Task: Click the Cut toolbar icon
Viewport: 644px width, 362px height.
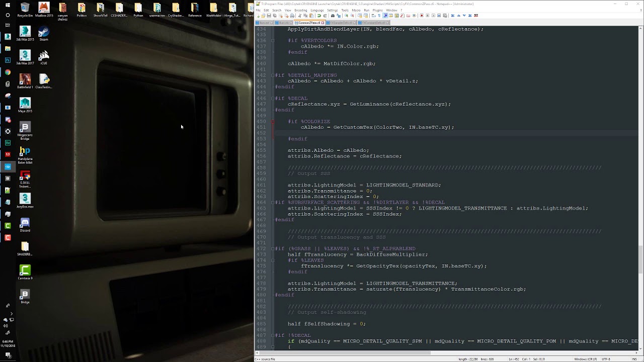Action: (300, 16)
